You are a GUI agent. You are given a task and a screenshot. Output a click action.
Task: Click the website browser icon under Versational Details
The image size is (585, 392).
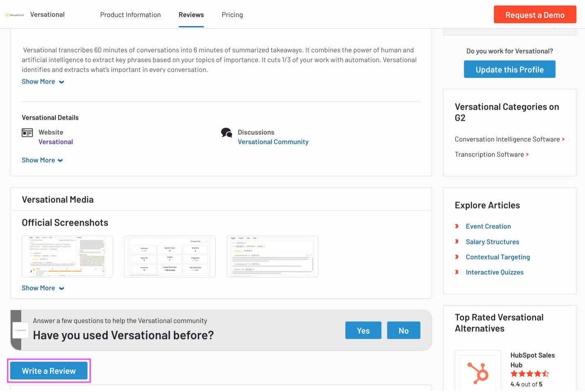coord(27,132)
